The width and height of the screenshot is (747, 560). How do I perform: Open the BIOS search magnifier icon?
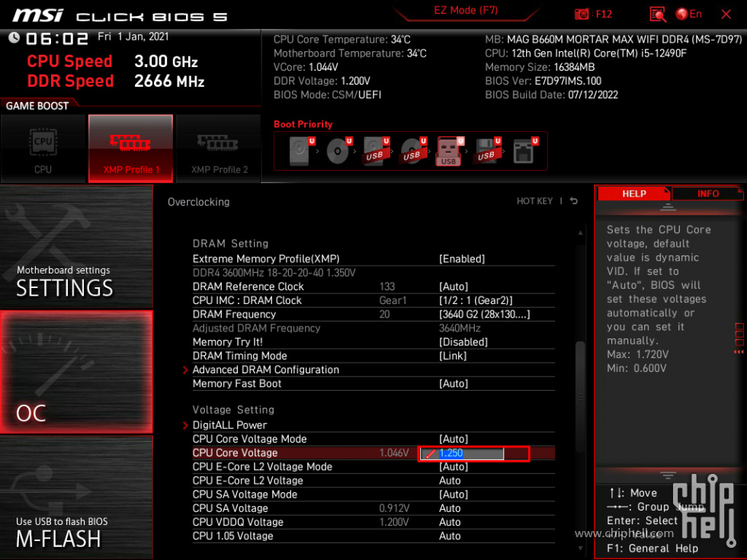657,14
